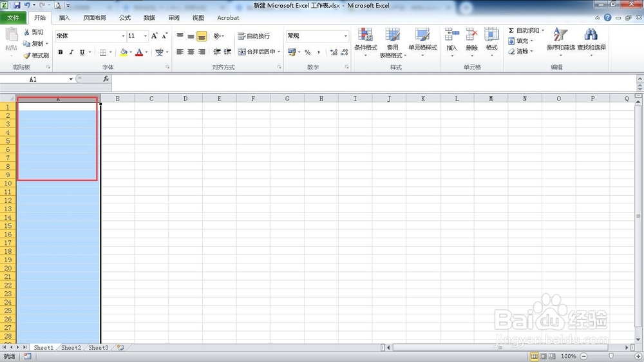The height and width of the screenshot is (362, 644).
Task: Apply middle vertical alignment
Action: 191,35
